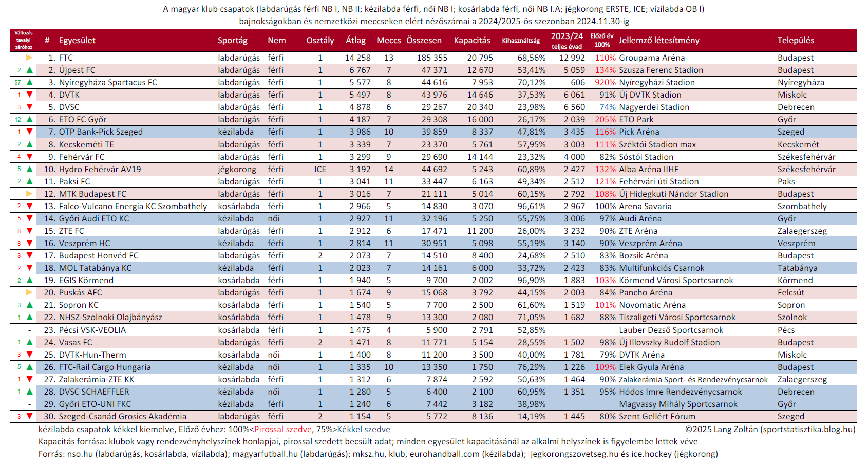Click the Összesen column header
The width and height of the screenshot is (868, 464).
click(424, 40)
